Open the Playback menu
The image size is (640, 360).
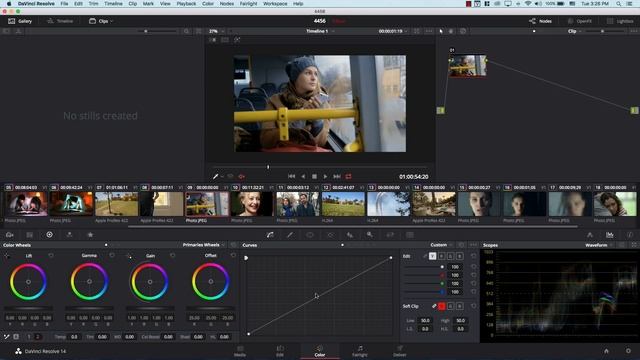186,4
